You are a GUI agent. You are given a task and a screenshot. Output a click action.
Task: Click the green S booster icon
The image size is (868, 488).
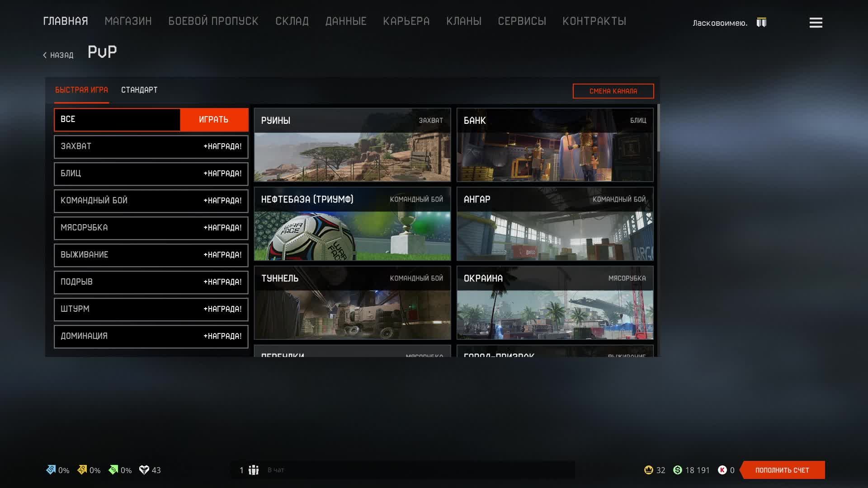(x=113, y=470)
